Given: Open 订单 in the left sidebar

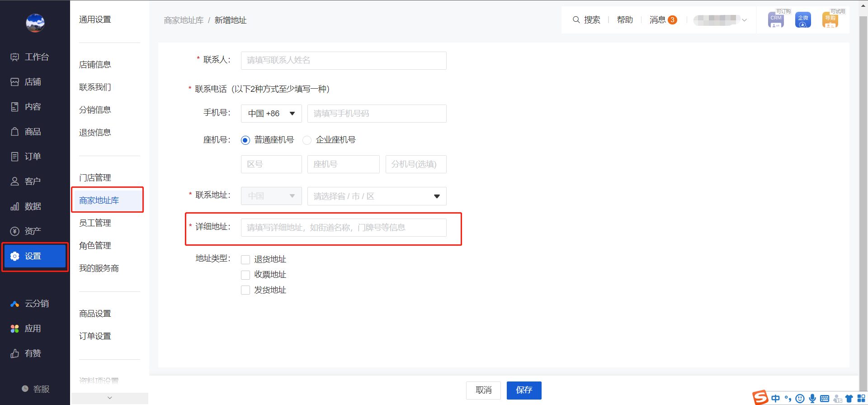Looking at the screenshot, I should (26, 157).
